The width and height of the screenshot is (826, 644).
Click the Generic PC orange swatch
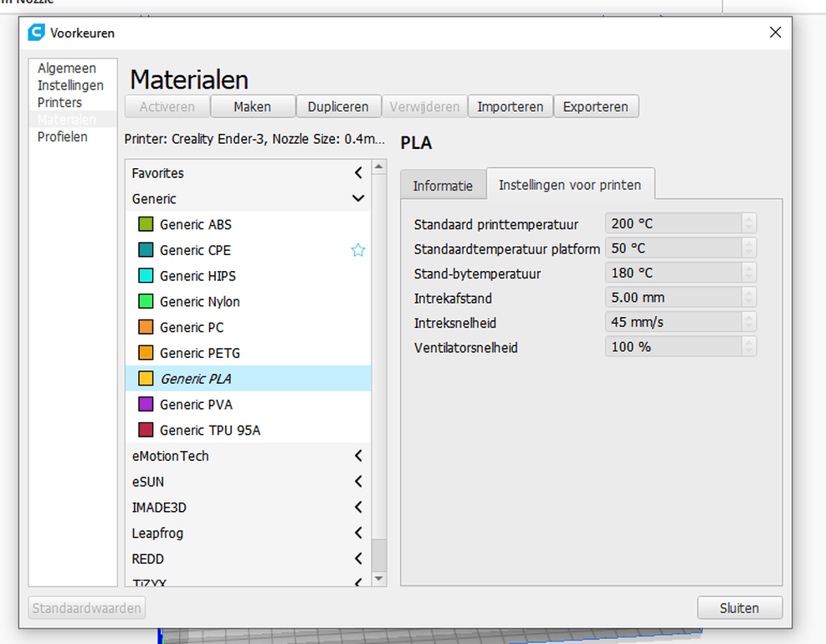(x=146, y=327)
